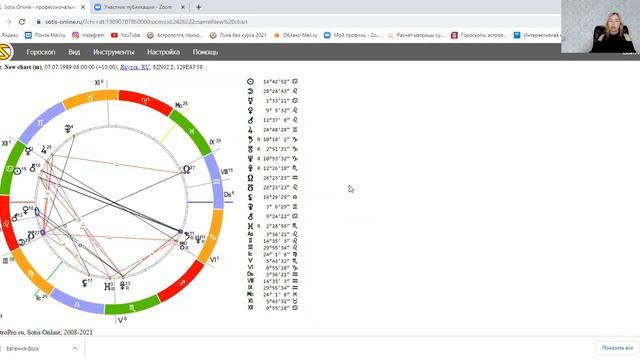
Task: Click the Mercury glyph in the positions table
Action: tap(250, 101)
